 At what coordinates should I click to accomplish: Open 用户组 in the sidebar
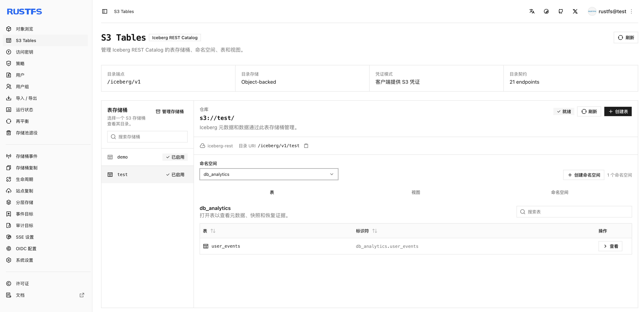(x=45, y=86)
